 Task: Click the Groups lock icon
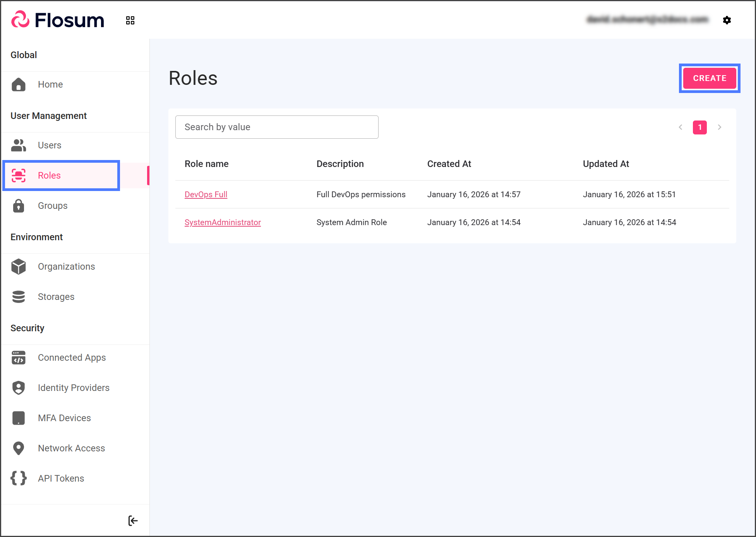pos(19,206)
